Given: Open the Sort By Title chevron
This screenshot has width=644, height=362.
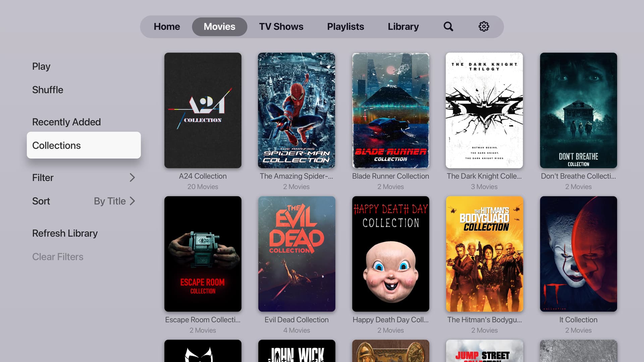Looking at the screenshot, I should coord(132,201).
